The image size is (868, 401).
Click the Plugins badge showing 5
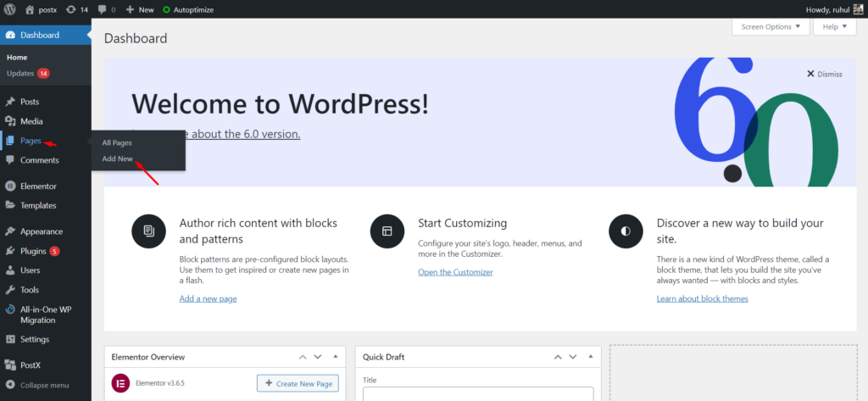[x=54, y=251]
